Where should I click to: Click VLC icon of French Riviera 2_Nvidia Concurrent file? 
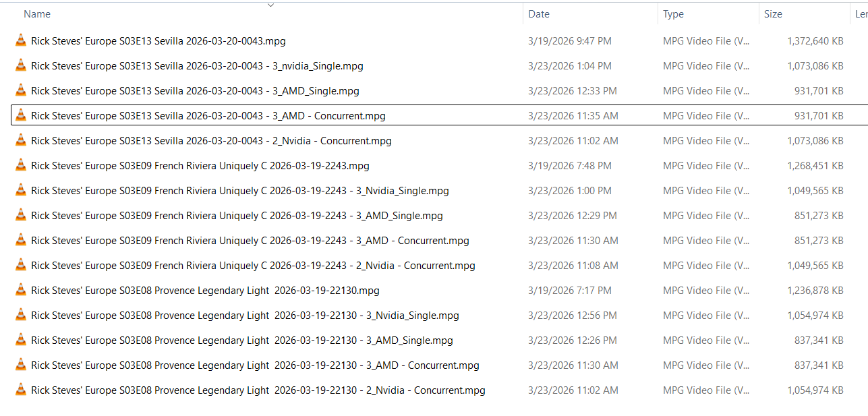point(21,266)
